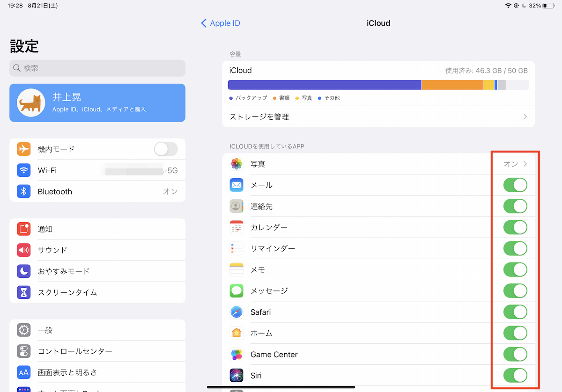
Task: Open Sounds (サウンド) settings
Action: point(97,250)
